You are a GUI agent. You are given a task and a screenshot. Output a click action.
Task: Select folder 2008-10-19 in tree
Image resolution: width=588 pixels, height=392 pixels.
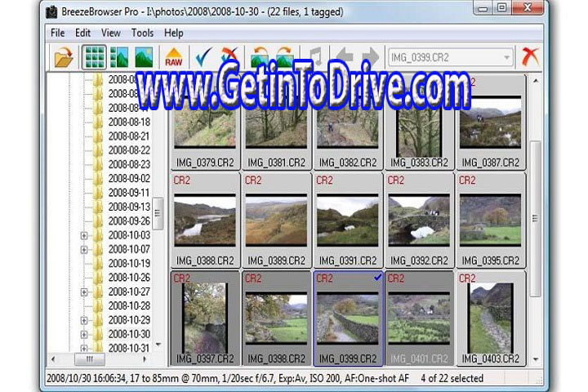coord(129,264)
